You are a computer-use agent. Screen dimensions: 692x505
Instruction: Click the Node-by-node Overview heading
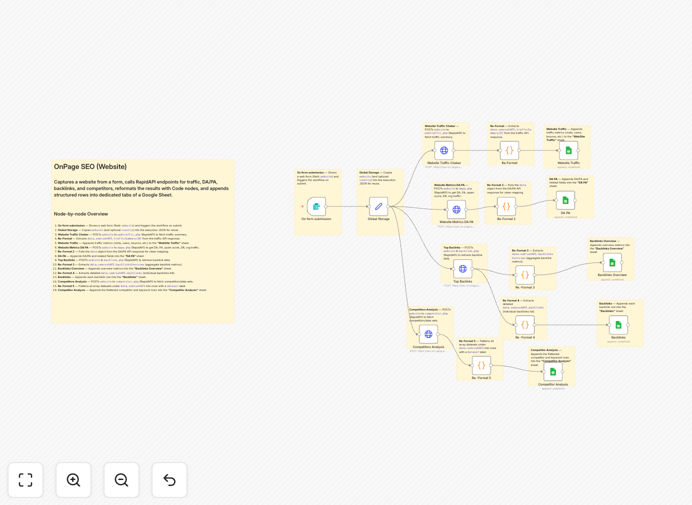click(81, 214)
